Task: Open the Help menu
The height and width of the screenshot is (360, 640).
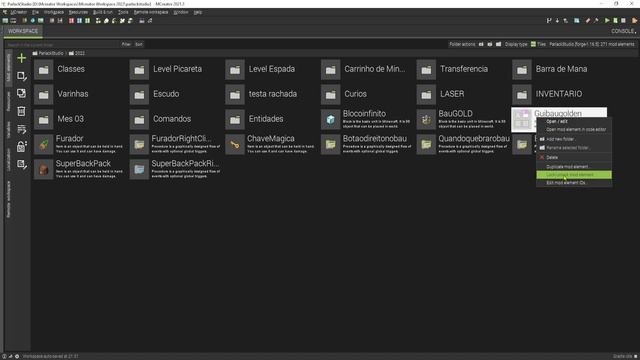Action: point(198,12)
